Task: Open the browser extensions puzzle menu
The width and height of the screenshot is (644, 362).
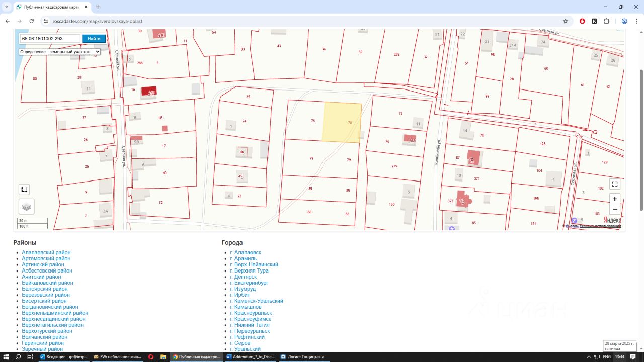Action: tap(607, 21)
